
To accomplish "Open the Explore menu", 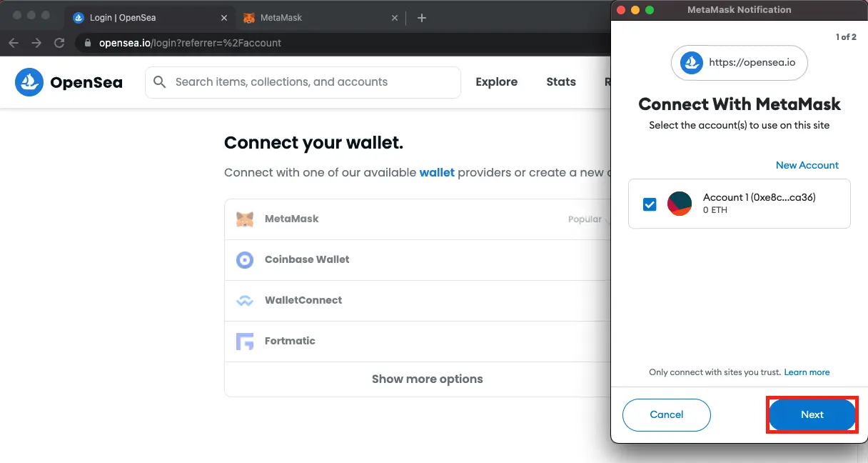I will (x=497, y=82).
